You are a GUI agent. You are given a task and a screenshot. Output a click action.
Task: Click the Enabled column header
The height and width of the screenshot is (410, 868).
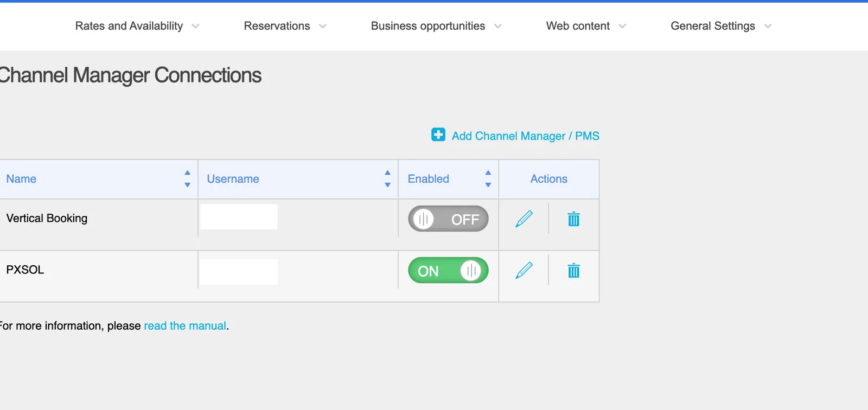[449, 179]
